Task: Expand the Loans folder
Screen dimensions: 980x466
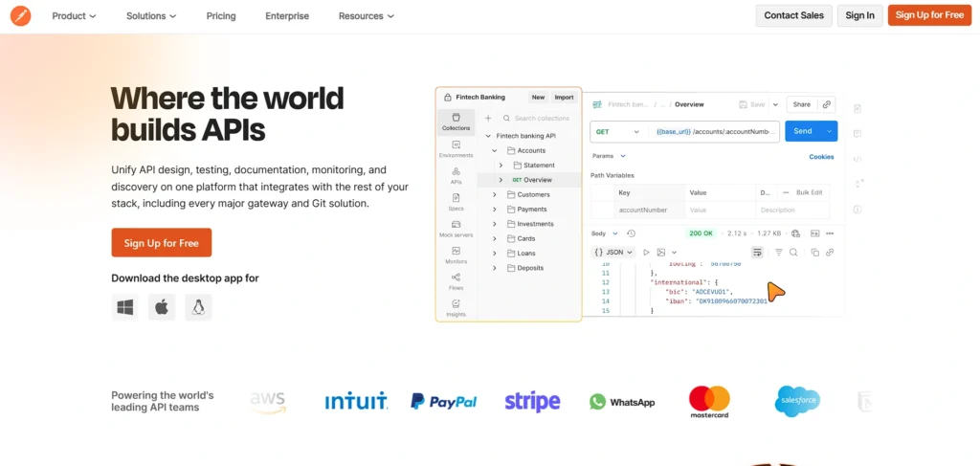Action: click(495, 253)
